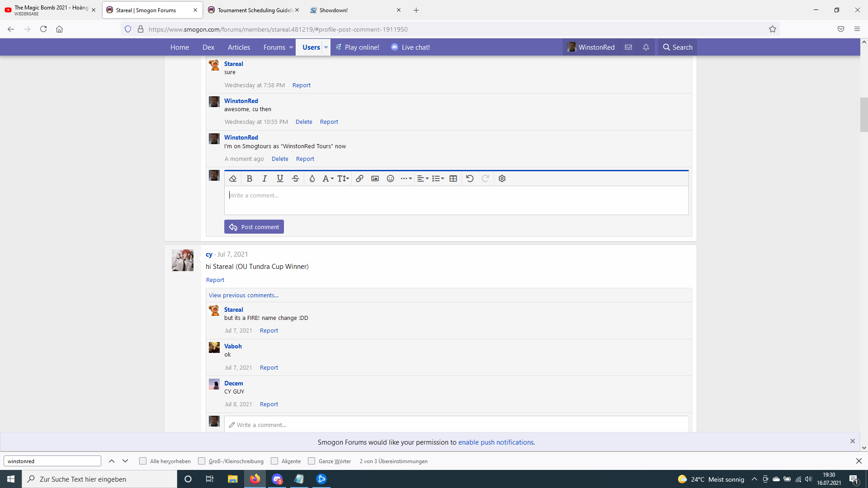Toggle Groß-/Kleinschreibung checkbox

202,461
